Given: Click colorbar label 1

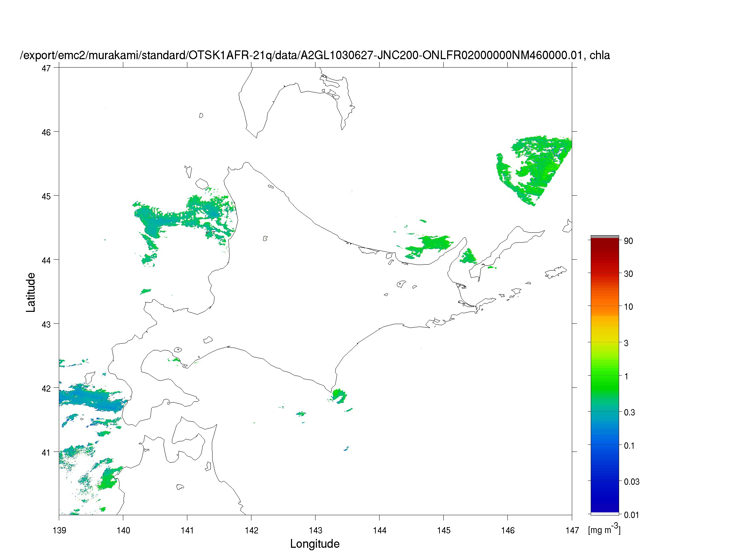Looking at the screenshot, I should (626, 376).
